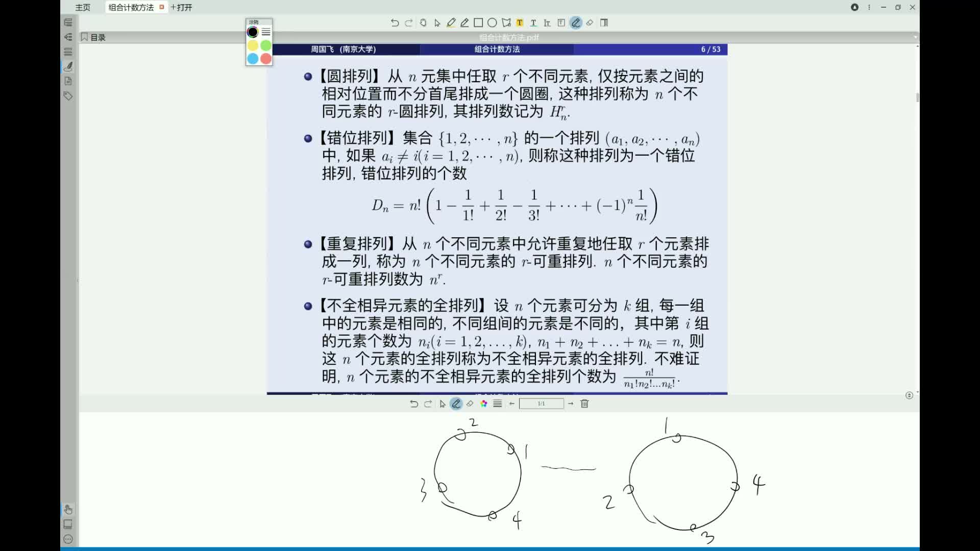Open whiteboard line width menu
The width and height of the screenshot is (980, 551).
(x=497, y=404)
